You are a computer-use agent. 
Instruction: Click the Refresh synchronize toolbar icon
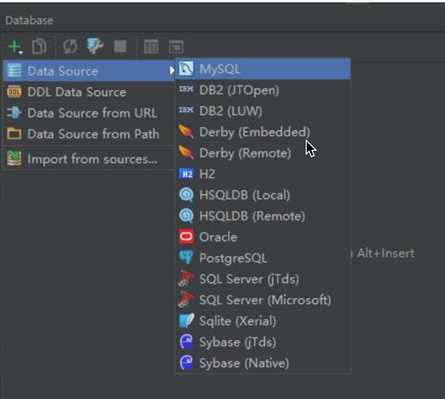[x=70, y=46]
